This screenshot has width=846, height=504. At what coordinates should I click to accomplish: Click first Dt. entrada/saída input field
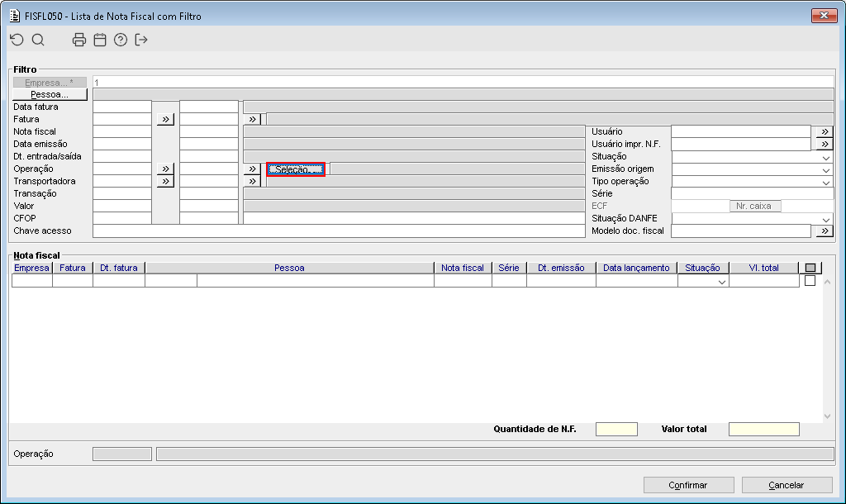122,156
